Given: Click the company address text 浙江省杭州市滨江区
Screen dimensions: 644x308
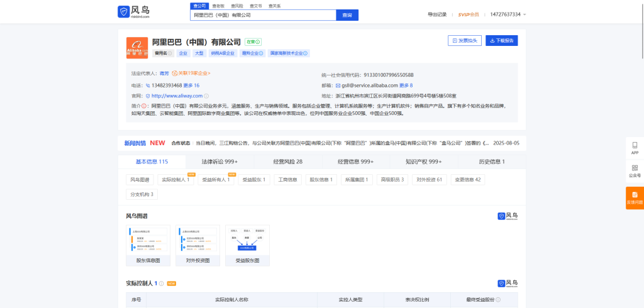Looking at the screenshot, I should pyautogui.click(x=396, y=96).
